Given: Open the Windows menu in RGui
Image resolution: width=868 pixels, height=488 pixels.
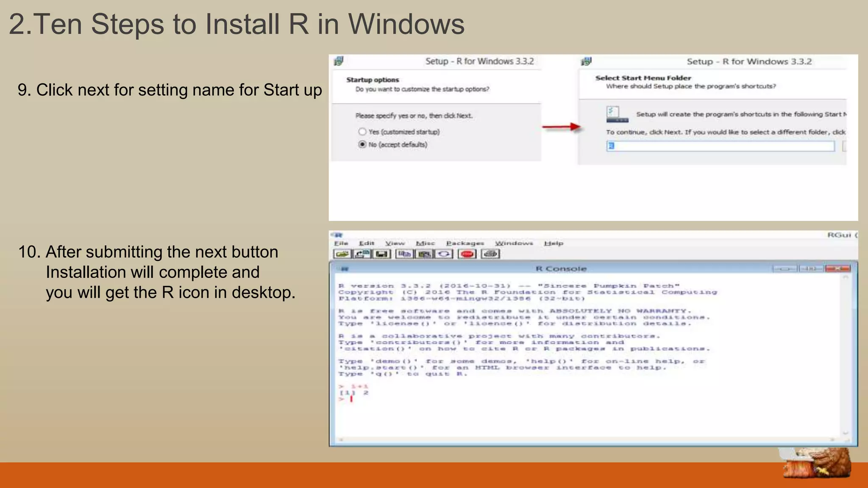Looking at the screenshot, I should click(514, 243).
